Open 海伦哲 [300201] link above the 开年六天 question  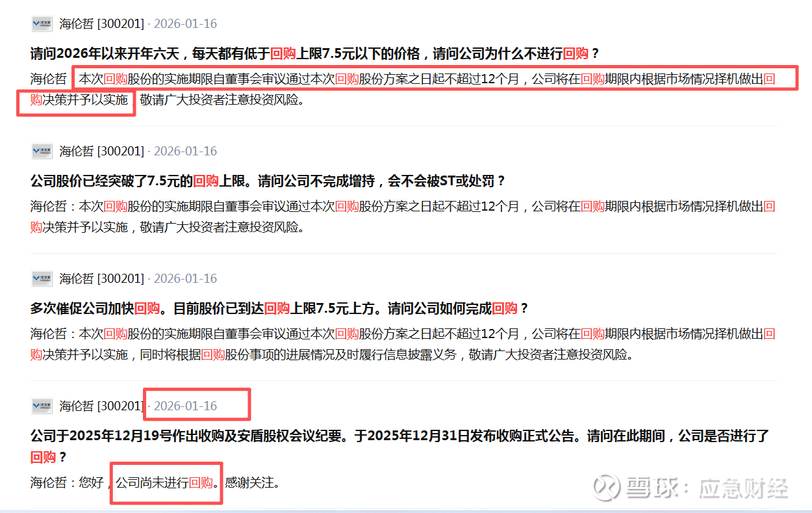[x=101, y=24]
